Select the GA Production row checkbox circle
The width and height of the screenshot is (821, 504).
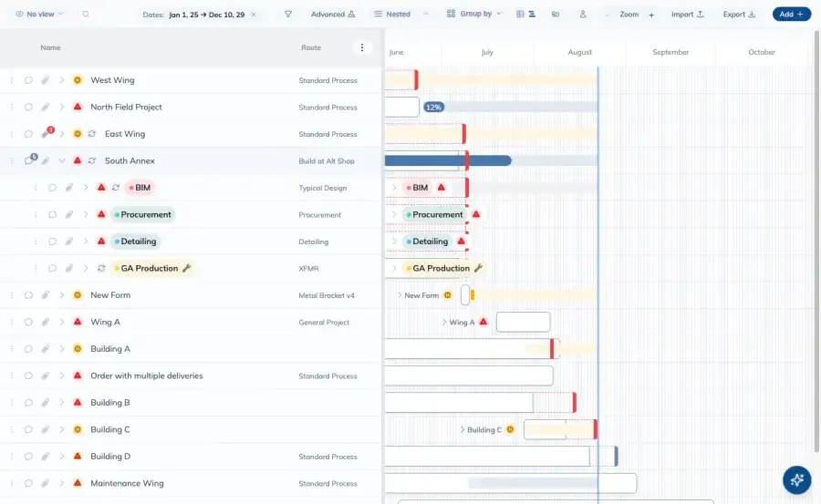[x=52, y=268]
